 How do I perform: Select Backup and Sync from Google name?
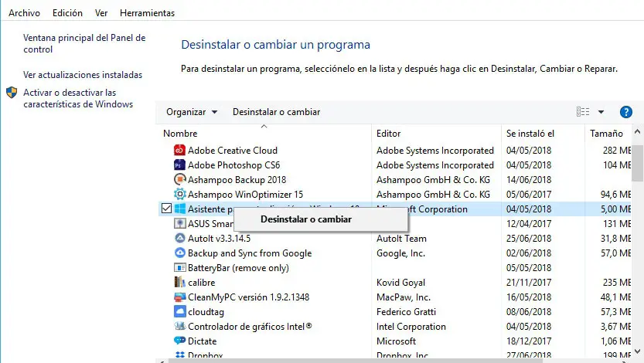[250, 253]
